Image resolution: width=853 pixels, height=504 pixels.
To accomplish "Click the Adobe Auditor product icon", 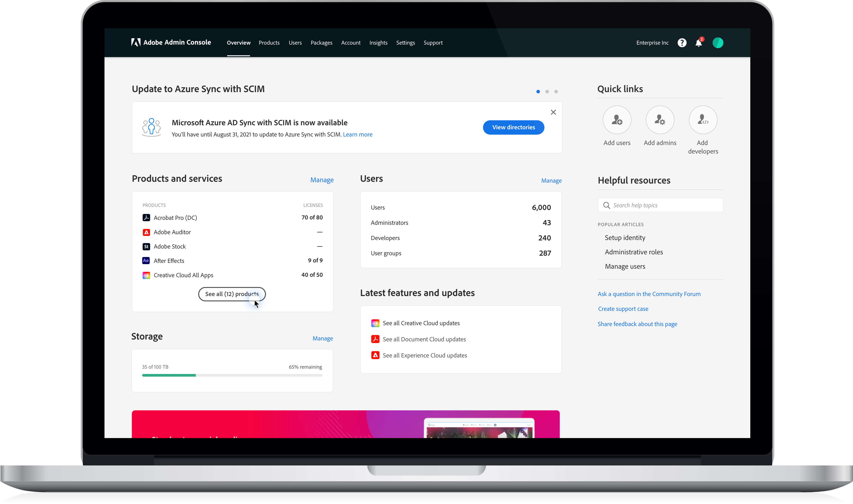I will 146,232.
